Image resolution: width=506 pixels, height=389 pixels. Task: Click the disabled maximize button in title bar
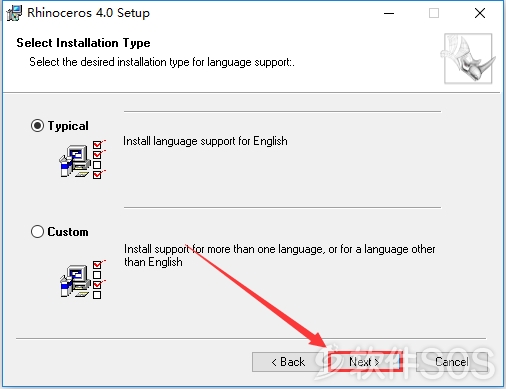pyautogui.click(x=434, y=13)
